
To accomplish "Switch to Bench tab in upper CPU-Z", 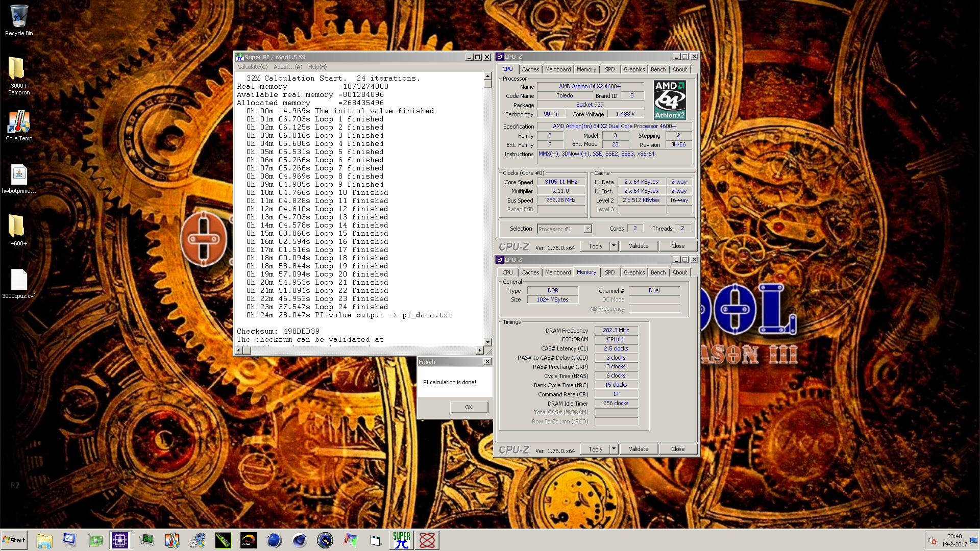I will pyautogui.click(x=658, y=69).
